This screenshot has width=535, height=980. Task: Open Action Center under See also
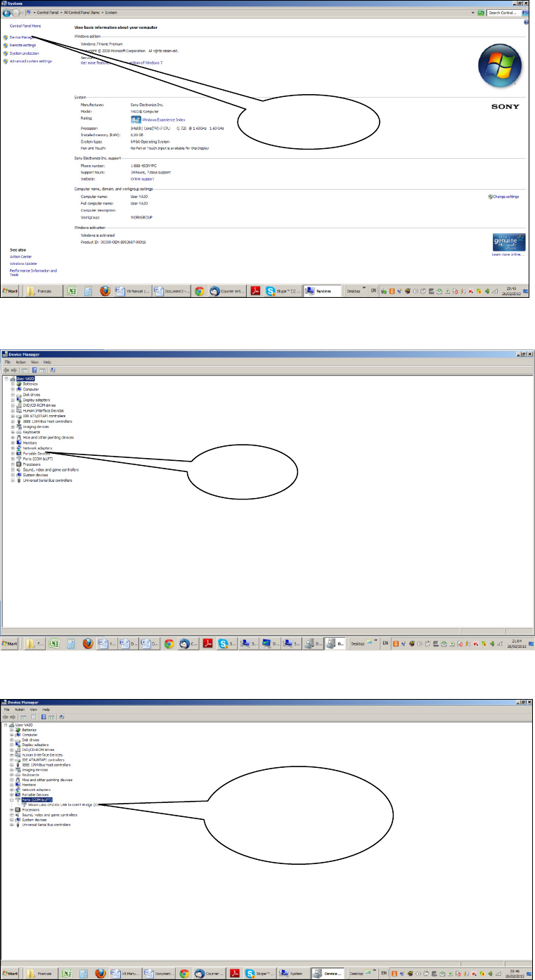tap(21, 256)
